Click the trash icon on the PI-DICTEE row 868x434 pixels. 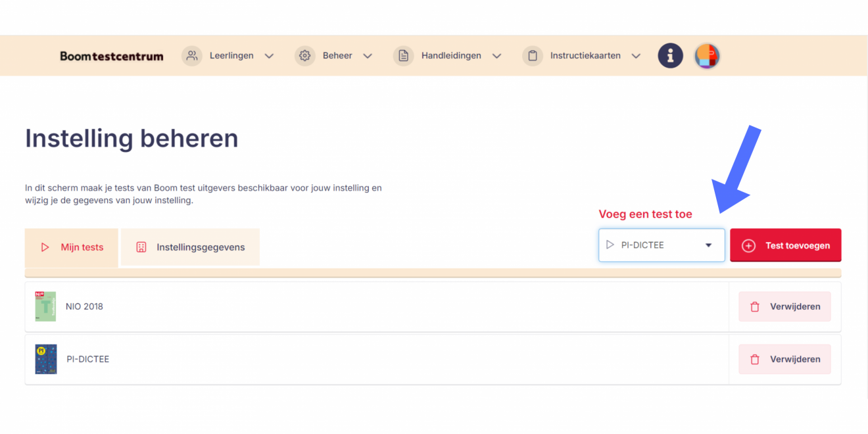pos(754,359)
